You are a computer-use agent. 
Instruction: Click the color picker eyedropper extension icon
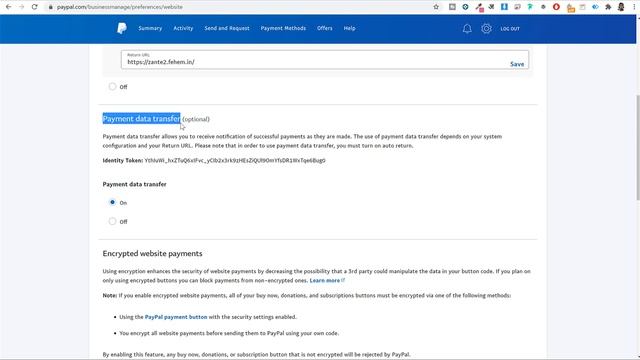click(x=480, y=7)
